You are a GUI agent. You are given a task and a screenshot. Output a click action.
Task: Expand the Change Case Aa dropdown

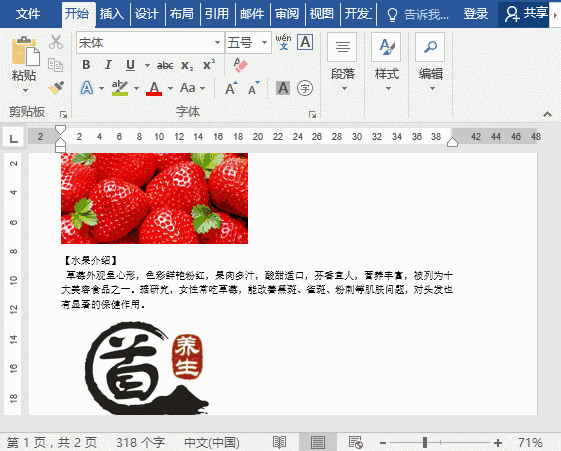(x=203, y=88)
